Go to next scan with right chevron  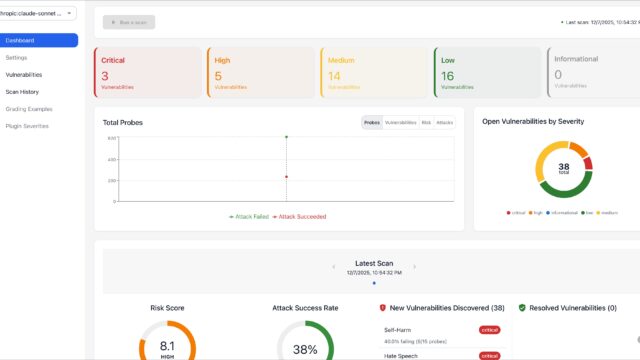click(x=414, y=267)
